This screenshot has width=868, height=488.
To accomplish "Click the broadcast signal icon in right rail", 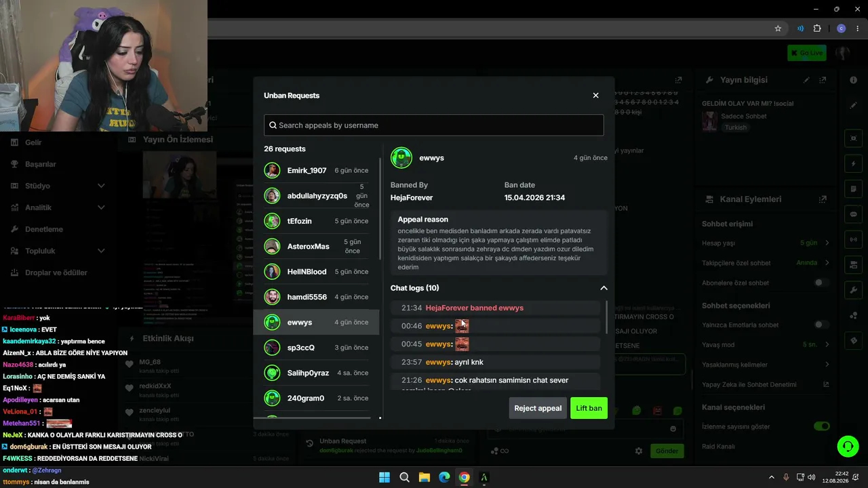I will pos(853,239).
